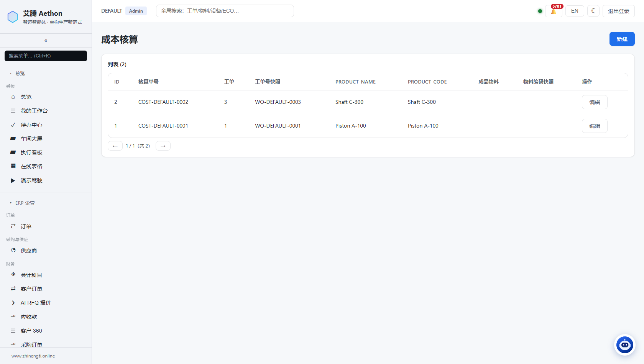Click the Aethon hexagon logo
This screenshot has height=364, width=644.
pos(13,17)
